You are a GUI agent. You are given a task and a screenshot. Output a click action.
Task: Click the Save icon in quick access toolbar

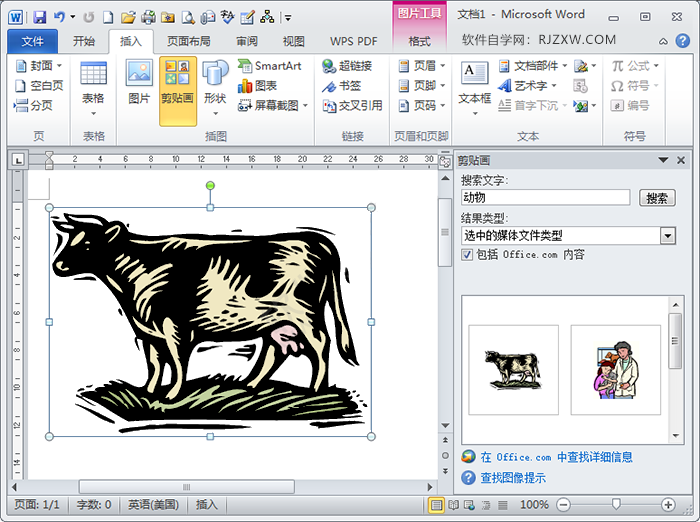[39, 17]
